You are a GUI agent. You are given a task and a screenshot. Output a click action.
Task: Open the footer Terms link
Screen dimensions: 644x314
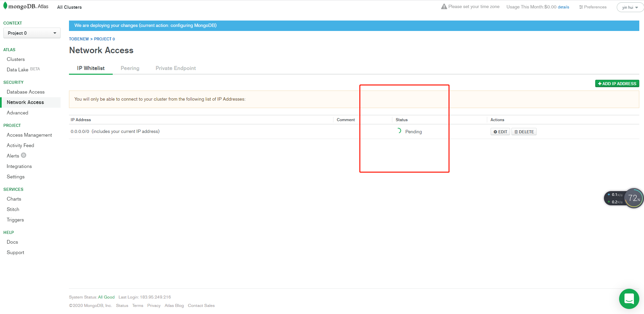pyautogui.click(x=138, y=306)
